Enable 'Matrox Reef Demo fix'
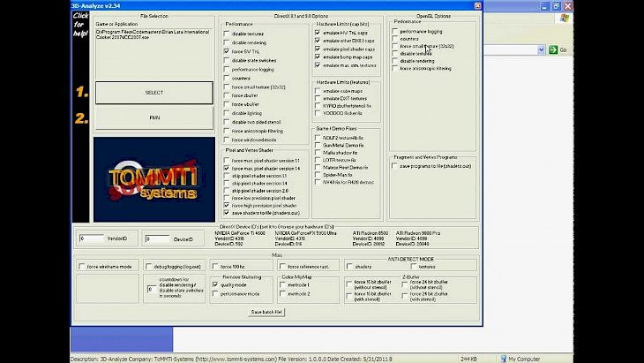Image resolution: width=644 pixels, height=363 pixels. [318, 167]
